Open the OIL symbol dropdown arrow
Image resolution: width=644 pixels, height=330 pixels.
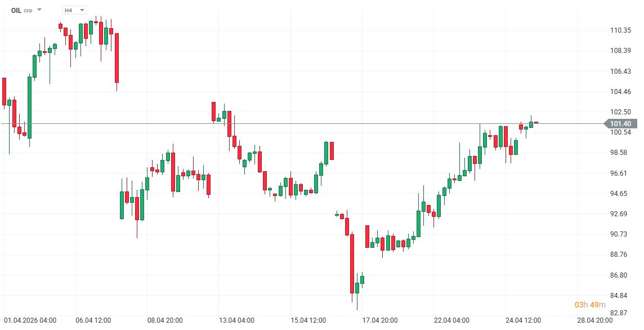(x=39, y=10)
